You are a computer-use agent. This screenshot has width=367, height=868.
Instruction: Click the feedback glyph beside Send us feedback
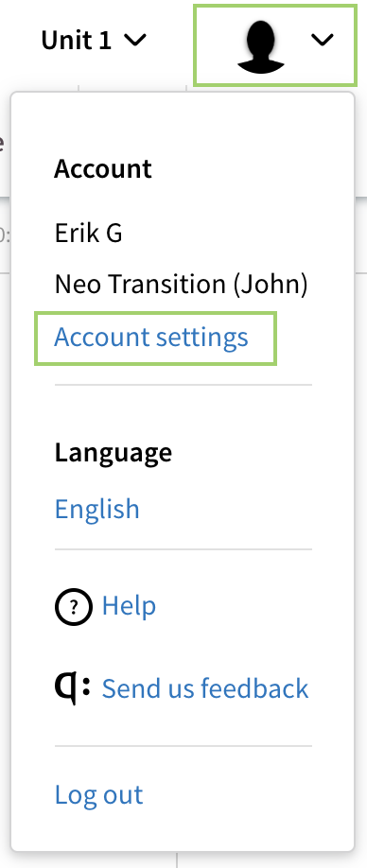click(72, 688)
